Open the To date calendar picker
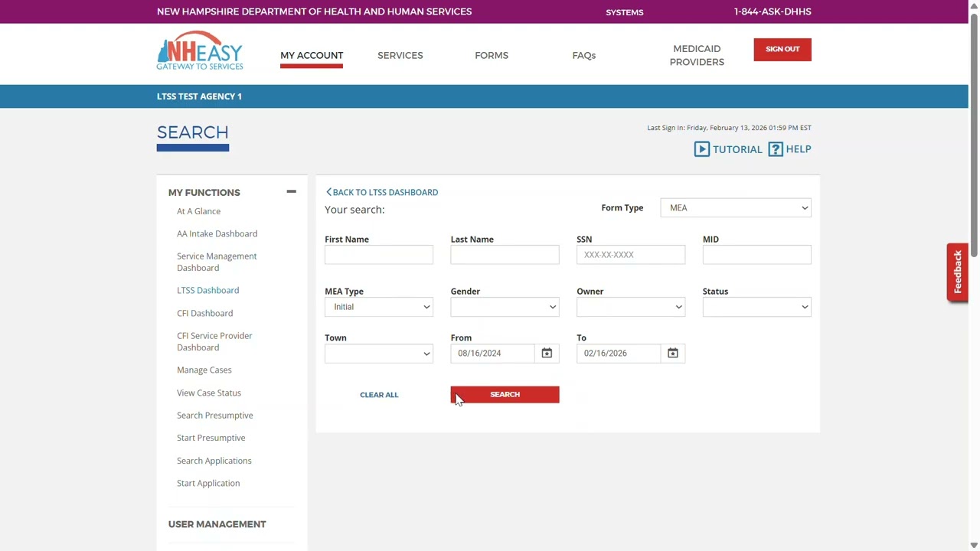 coord(673,353)
